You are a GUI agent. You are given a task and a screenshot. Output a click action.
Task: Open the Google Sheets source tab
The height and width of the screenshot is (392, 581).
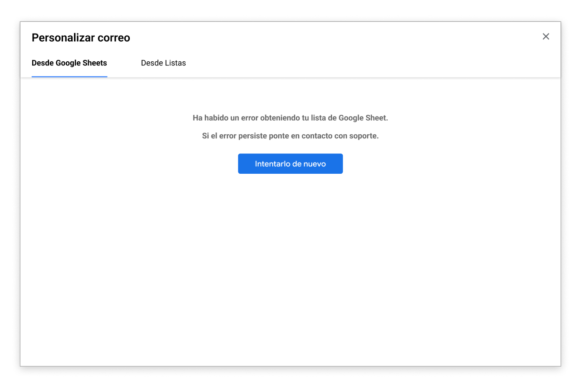point(69,63)
